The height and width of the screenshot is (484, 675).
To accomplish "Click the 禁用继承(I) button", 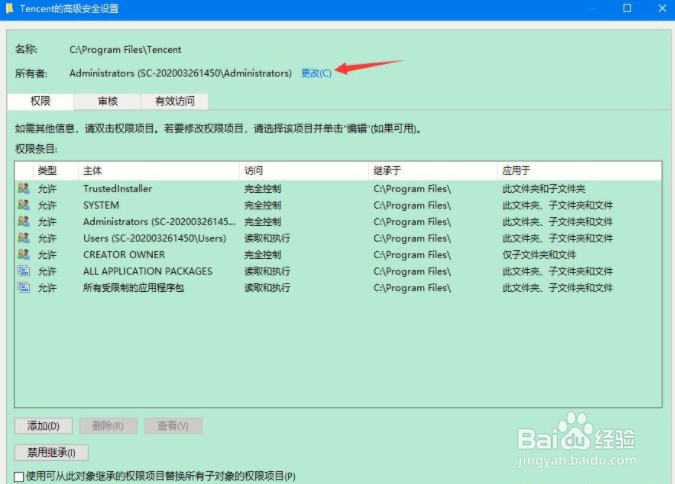I will tap(51, 453).
